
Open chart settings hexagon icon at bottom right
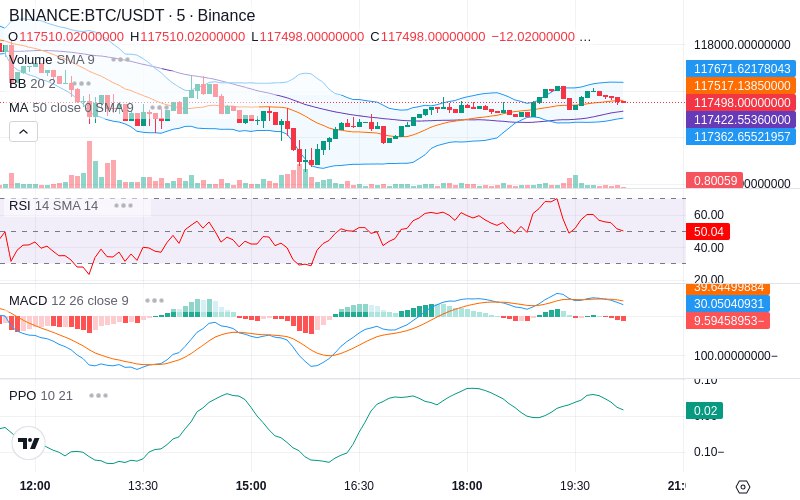coord(743,486)
